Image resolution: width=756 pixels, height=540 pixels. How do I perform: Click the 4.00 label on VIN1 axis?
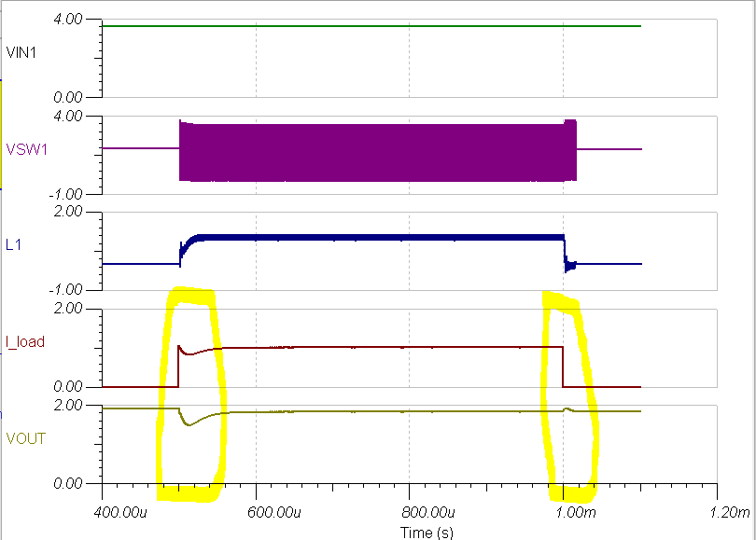pos(68,20)
